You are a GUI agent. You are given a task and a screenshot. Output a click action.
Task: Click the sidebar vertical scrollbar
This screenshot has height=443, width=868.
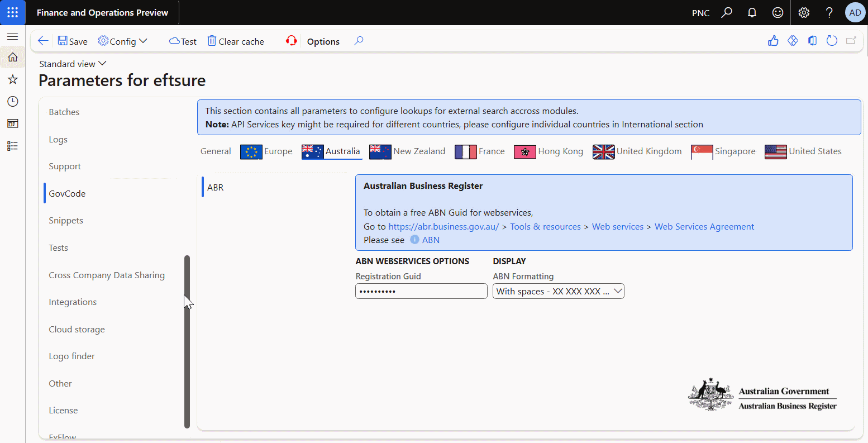[187, 342]
